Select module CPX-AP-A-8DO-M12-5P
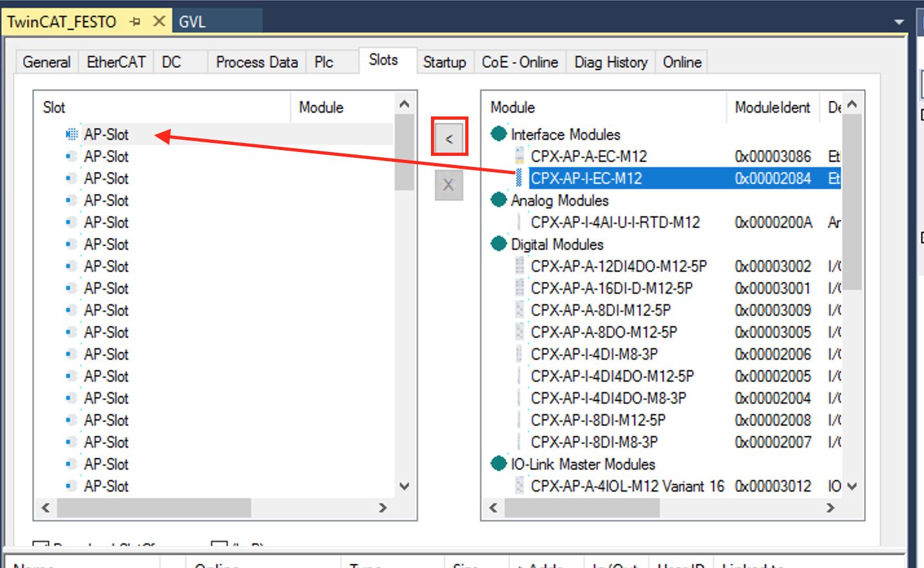This screenshot has width=924, height=568. pos(604,333)
